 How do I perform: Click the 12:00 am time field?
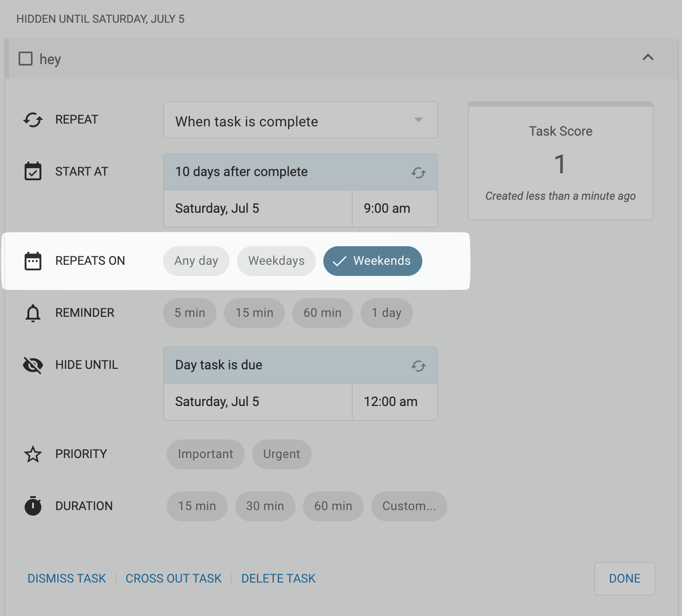tap(395, 402)
